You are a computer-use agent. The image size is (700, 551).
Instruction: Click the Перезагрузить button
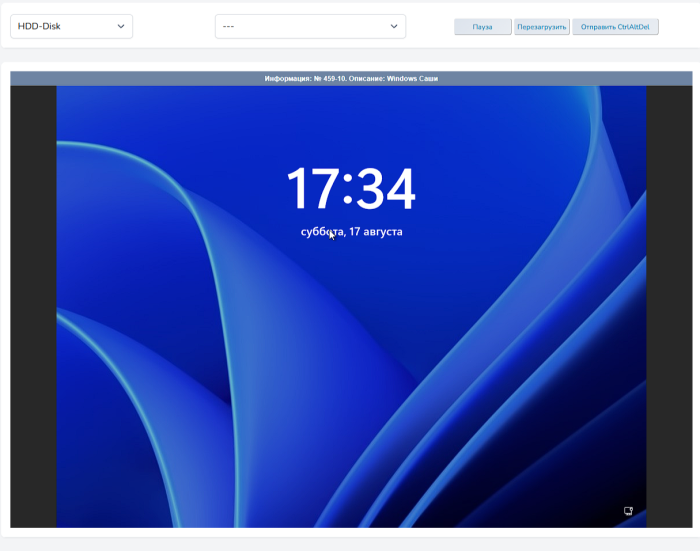[x=542, y=27]
